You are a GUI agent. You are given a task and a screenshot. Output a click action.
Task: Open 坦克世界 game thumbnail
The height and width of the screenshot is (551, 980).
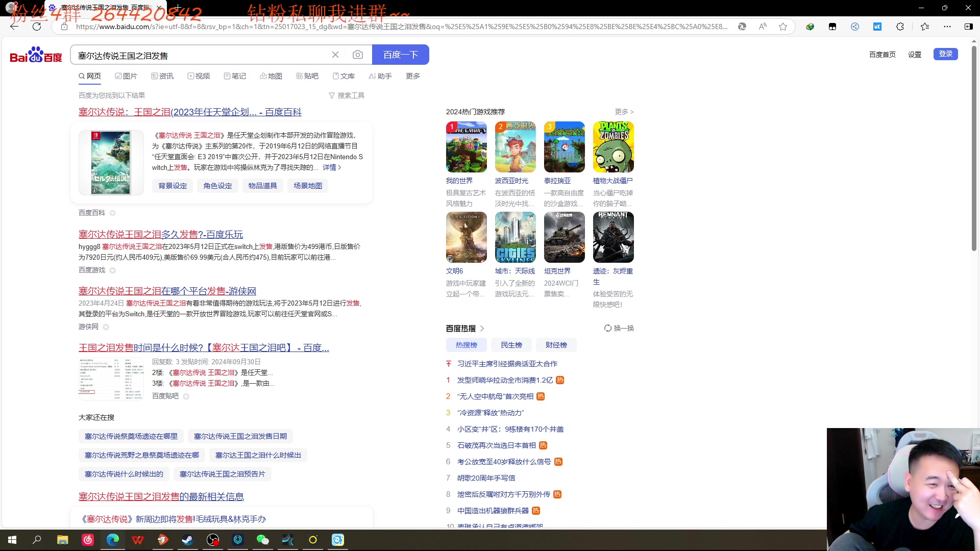[x=565, y=237]
